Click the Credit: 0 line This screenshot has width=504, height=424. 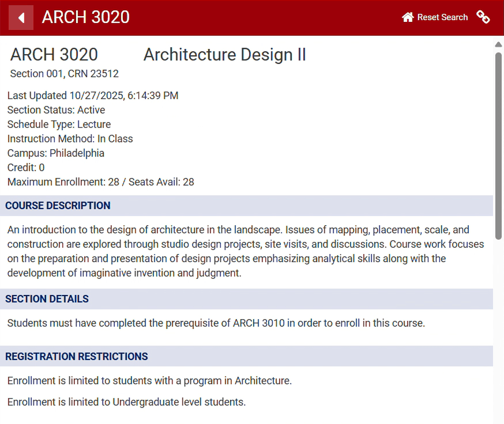click(26, 168)
